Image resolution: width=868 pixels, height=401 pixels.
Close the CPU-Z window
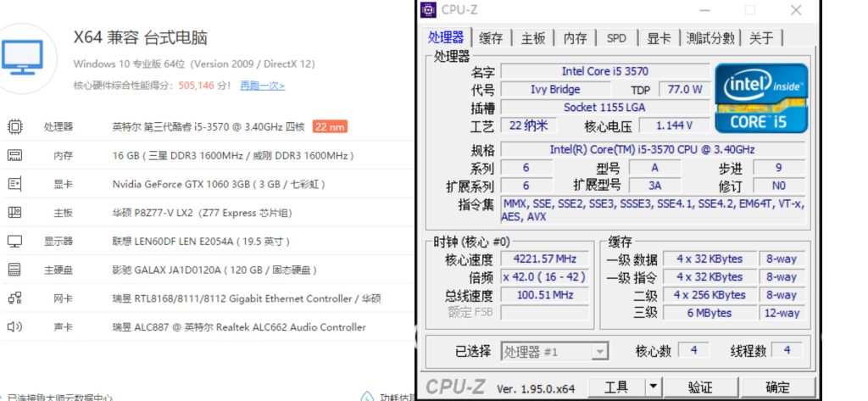pos(796,10)
